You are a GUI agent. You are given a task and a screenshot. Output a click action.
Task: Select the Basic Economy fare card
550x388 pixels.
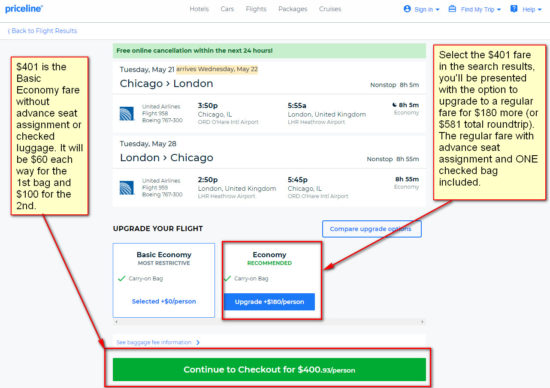pos(164,280)
